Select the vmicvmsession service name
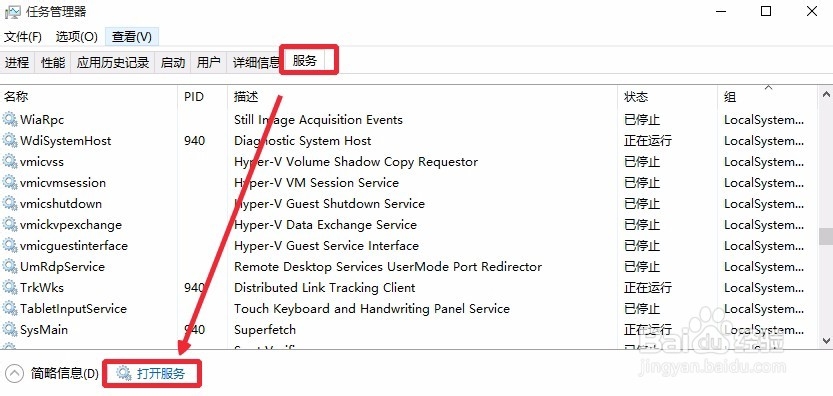Image resolution: width=833 pixels, height=396 pixels. click(63, 182)
